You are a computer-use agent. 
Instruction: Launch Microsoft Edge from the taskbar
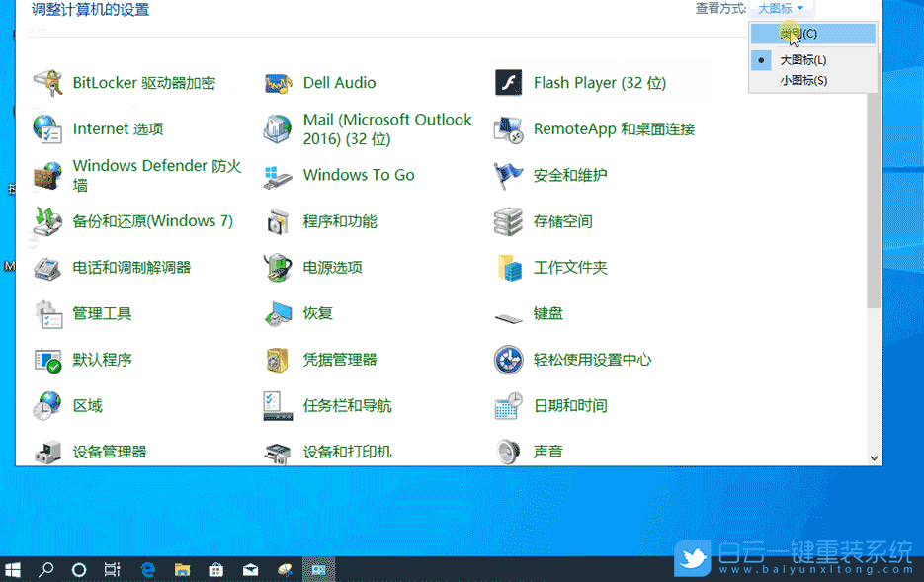148,569
